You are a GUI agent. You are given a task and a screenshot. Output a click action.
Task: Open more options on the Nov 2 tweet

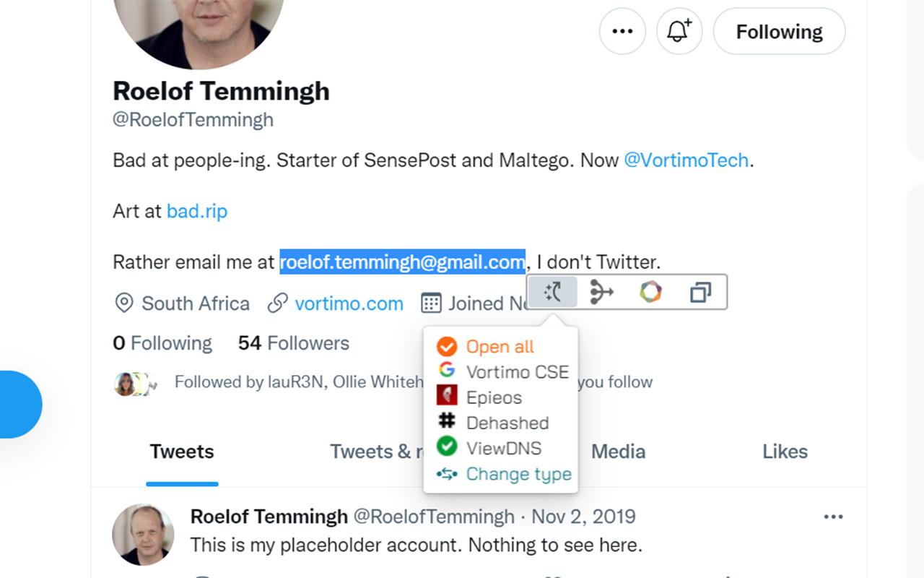(x=833, y=517)
